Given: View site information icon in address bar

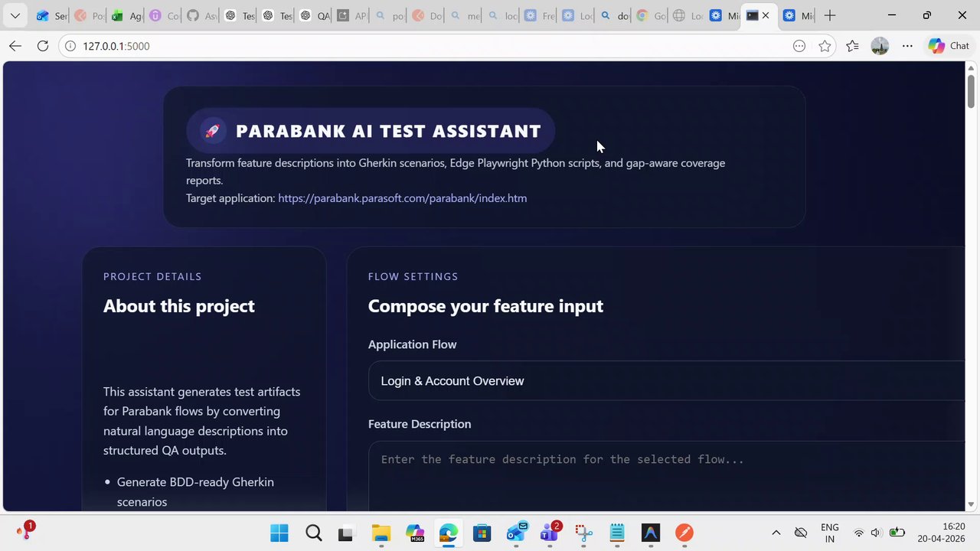Looking at the screenshot, I should tap(70, 46).
